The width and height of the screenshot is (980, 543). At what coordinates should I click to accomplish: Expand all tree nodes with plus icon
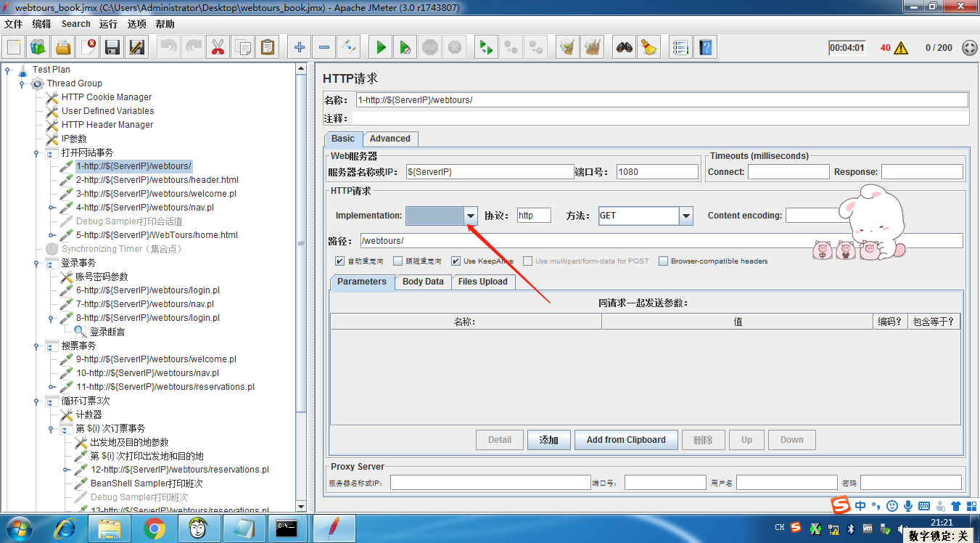point(299,47)
